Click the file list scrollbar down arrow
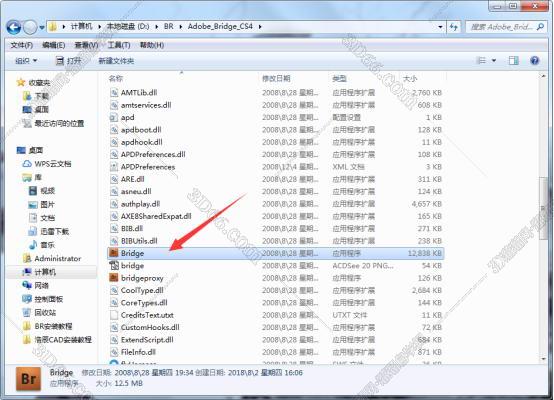The image size is (554, 400). (544, 359)
